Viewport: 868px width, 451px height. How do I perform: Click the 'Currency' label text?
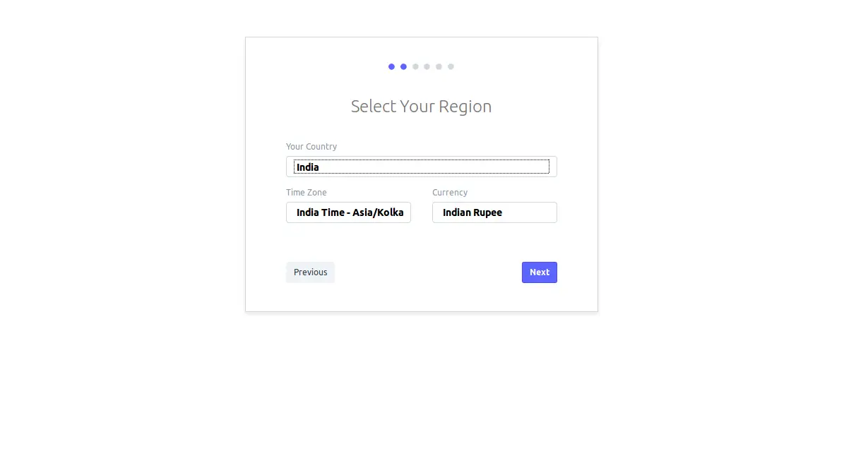click(450, 193)
